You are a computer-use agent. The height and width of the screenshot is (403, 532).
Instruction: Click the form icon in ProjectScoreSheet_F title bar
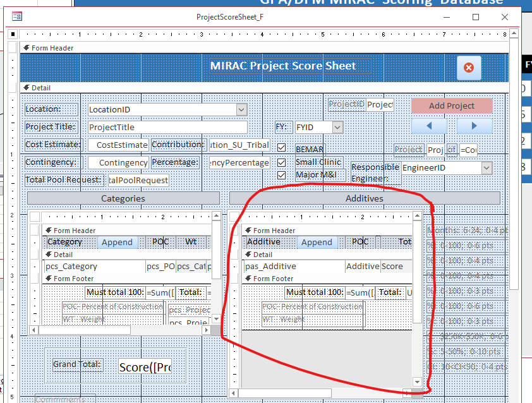pos(17,16)
